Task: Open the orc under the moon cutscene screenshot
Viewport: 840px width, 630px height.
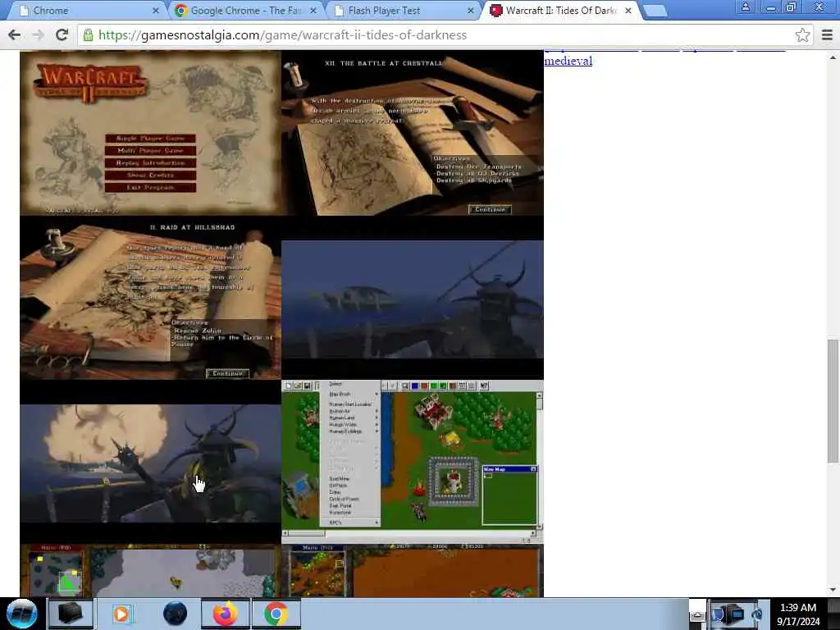Action: point(150,463)
